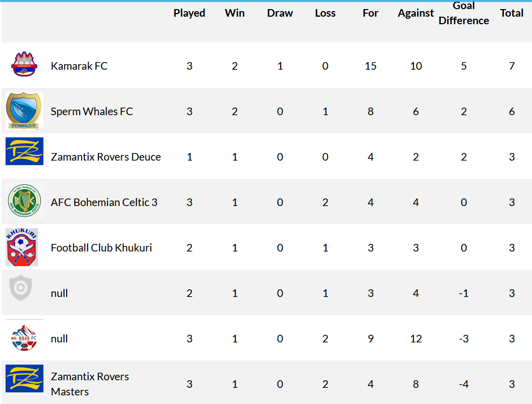The image size is (532, 404).
Task: Select the Against column header
Action: (x=415, y=13)
